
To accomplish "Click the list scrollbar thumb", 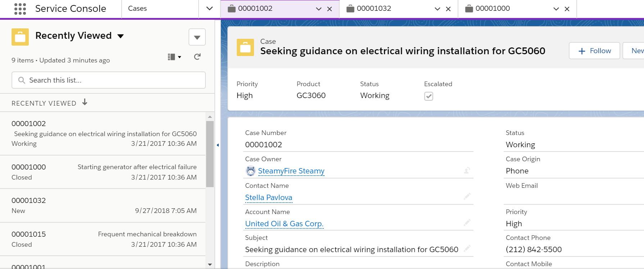I will point(210,154).
